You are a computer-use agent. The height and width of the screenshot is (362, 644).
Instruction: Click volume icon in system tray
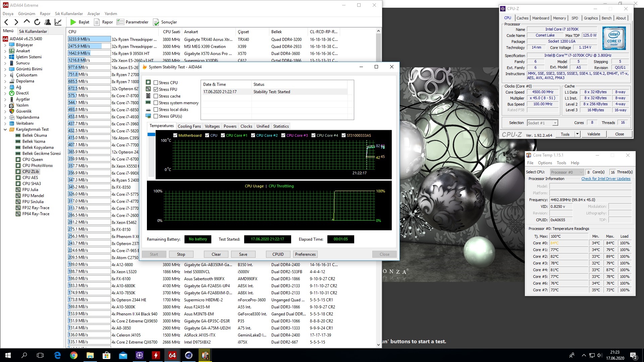tap(600, 355)
